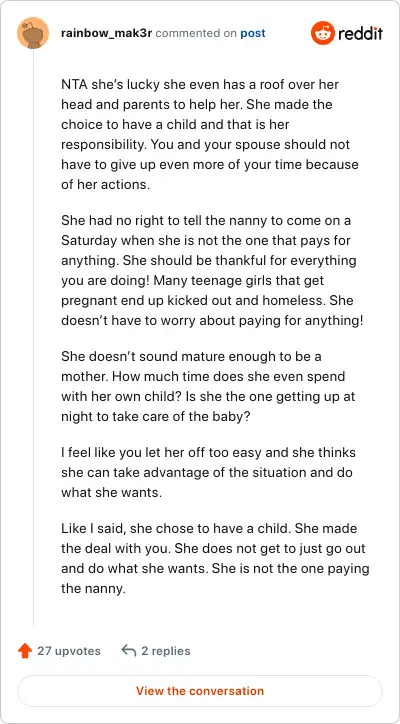The width and height of the screenshot is (400, 724).
Task: Click the final line 'the nanny.'
Action: tap(93, 589)
